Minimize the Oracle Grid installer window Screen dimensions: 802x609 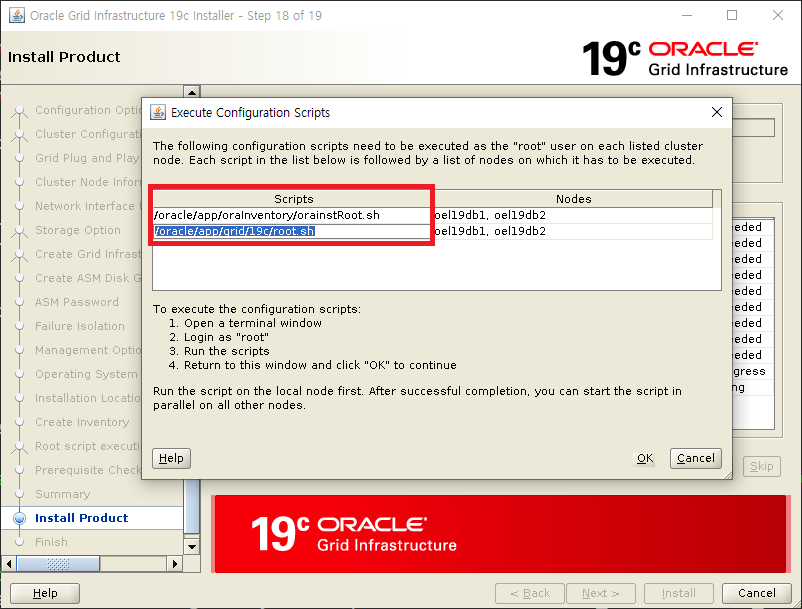click(687, 15)
